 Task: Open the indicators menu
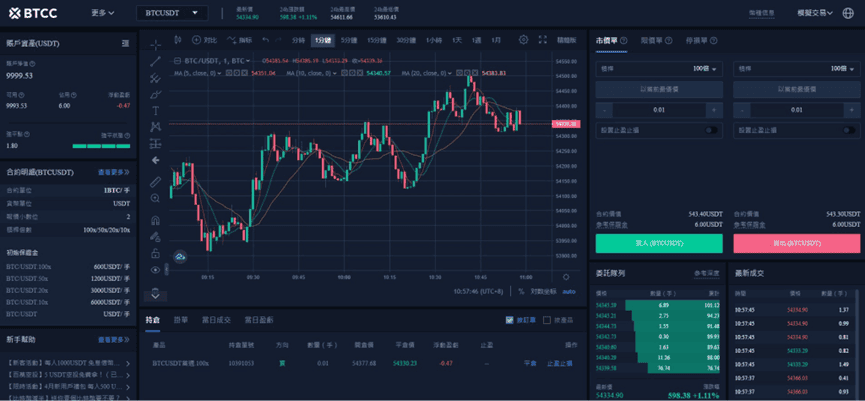pyautogui.click(x=239, y=40)
